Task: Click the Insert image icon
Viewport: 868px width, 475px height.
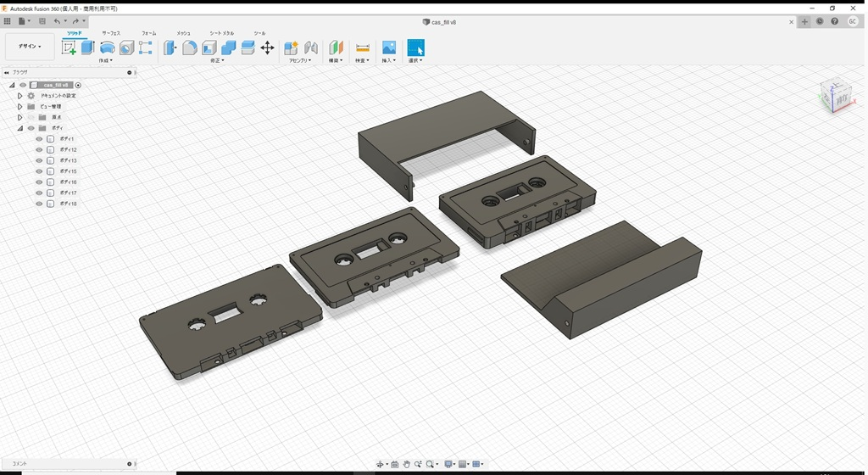Action: (389, 47)
